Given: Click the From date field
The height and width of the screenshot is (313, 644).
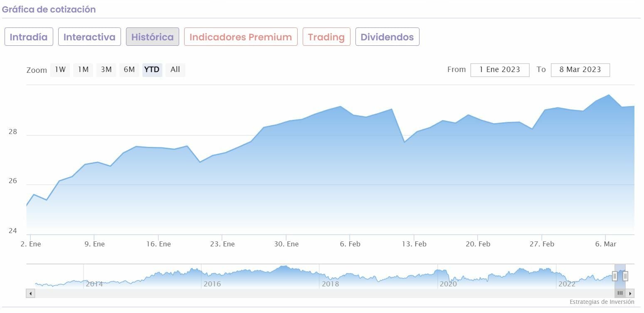Looking at the screenshot, I should 500,70.
